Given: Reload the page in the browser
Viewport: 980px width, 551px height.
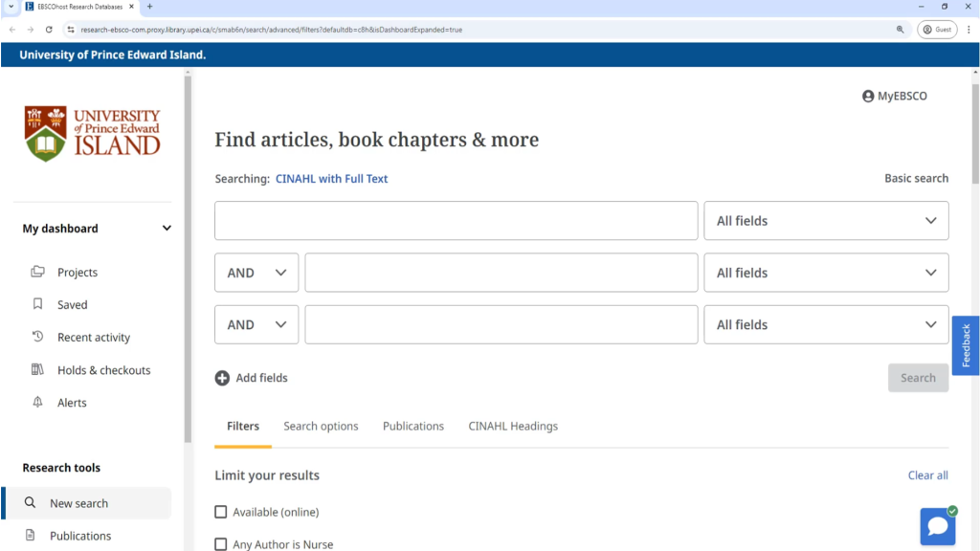Looking at the screenshot, I should (49, 30).
